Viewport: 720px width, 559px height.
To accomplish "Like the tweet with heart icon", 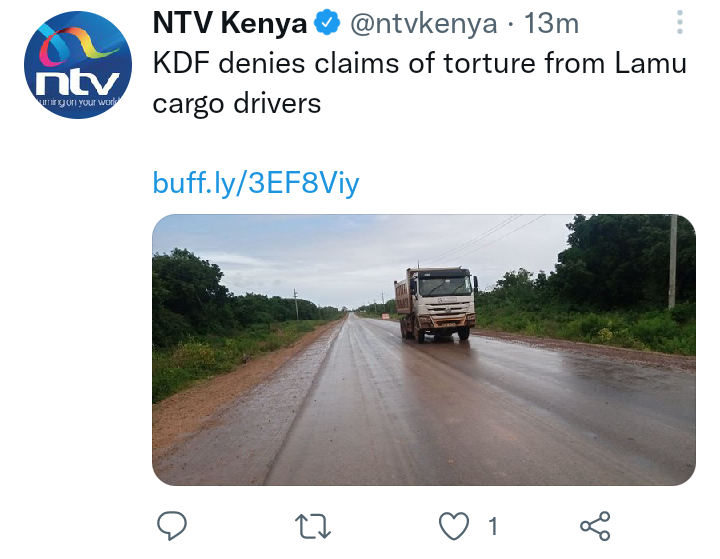I will 454,526.
